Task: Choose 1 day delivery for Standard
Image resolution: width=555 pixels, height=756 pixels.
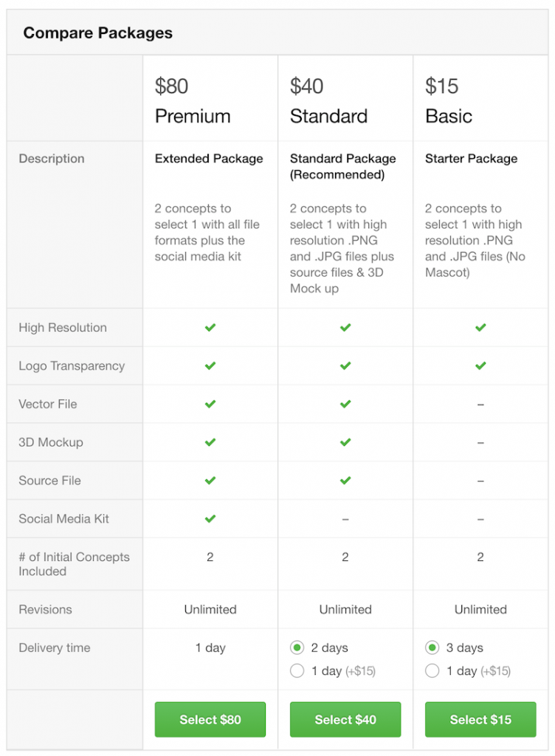Action: (297, 671)
